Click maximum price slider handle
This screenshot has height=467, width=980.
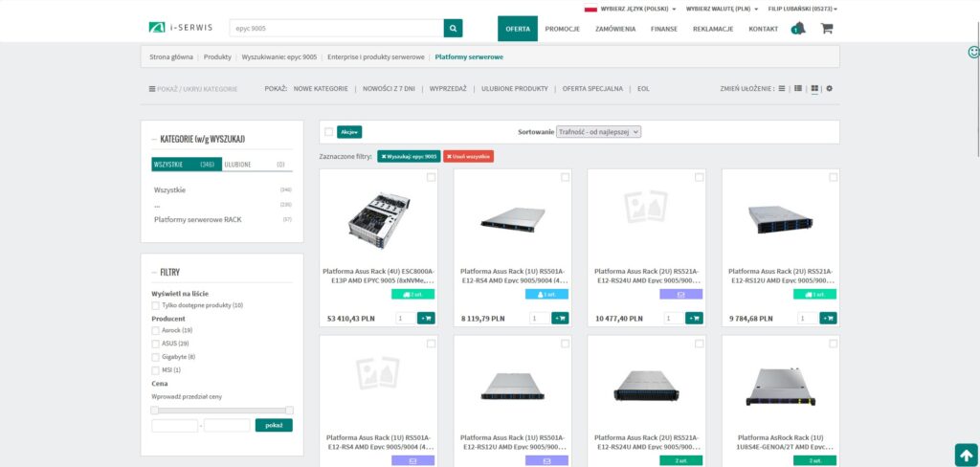(289, 411)
